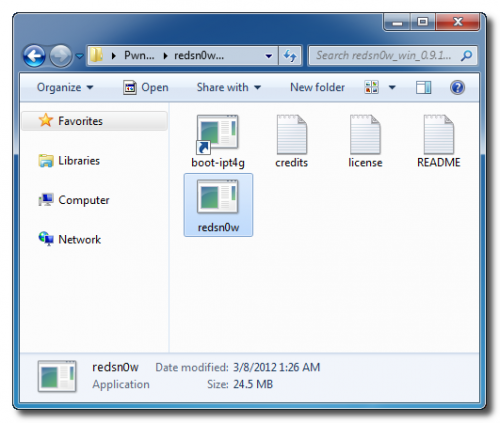
Task: Click the Libraries folder icon
Action: (x=46, y=160)
